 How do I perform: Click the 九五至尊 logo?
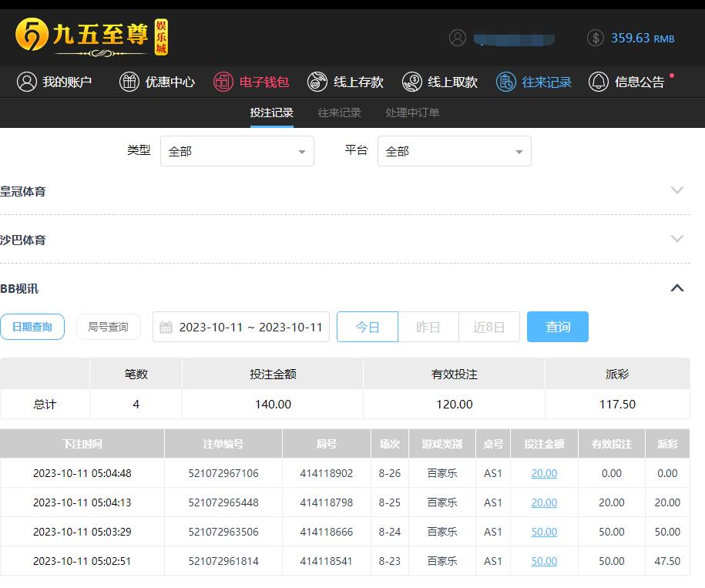click(91, 37)
